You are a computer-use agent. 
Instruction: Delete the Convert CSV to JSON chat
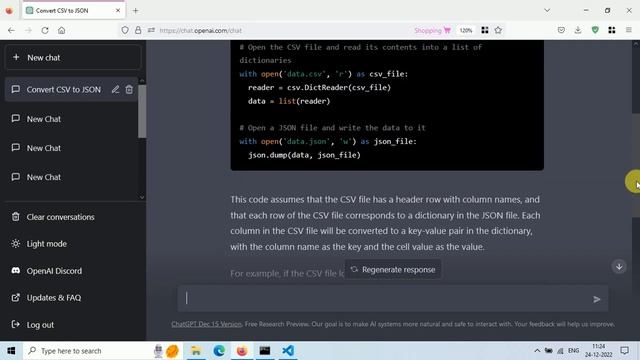pos(129,89)
